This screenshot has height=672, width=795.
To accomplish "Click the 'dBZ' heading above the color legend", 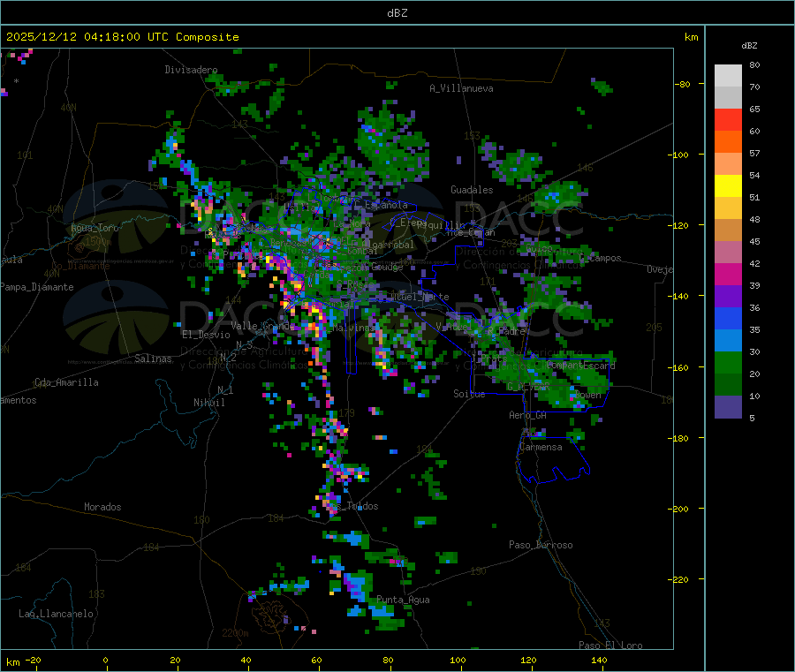I will click(x=749, y=46).
